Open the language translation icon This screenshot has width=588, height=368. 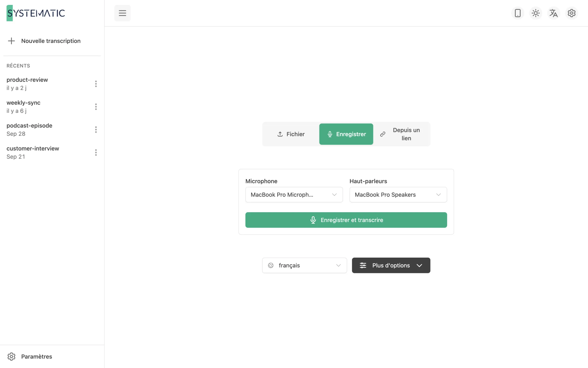[553, 13]
